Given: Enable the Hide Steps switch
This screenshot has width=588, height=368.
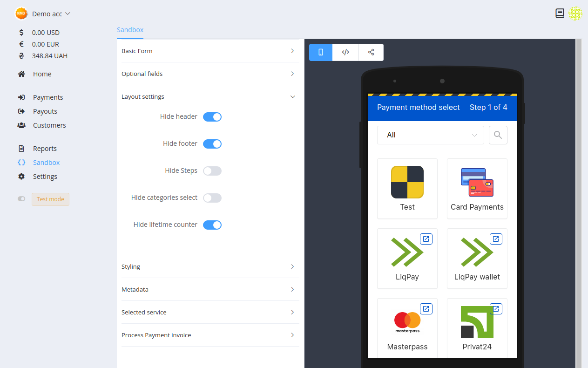Looking at the screenshot, I should (212, 171).
